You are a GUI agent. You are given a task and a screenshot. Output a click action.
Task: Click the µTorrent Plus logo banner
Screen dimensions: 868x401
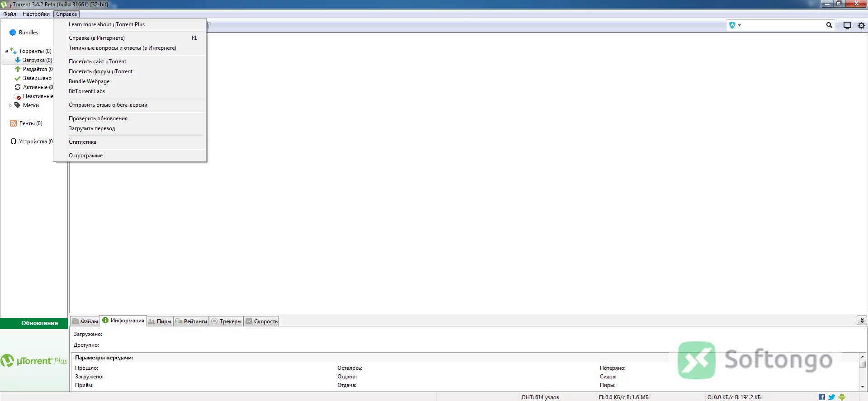[34, 360]
